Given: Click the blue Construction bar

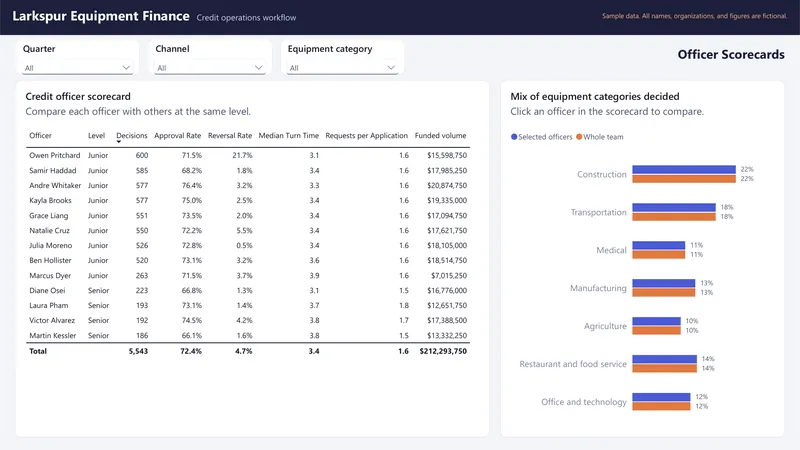Looking at the screenshot, I should (684, 169).
